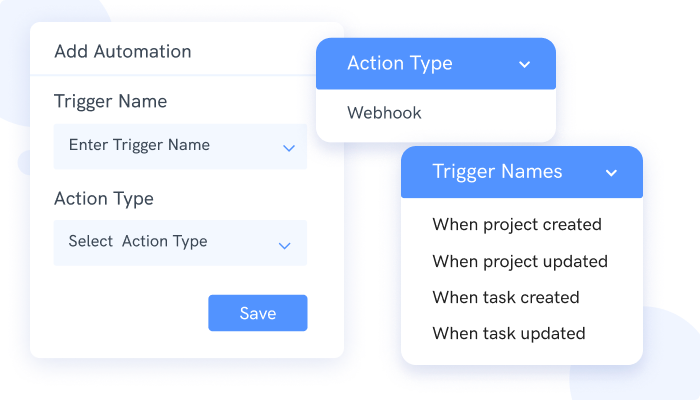Viewport: 700px width, 400px height.
Task: Collapse the blue Action Type header using its arrow
Action: point(524,65)
